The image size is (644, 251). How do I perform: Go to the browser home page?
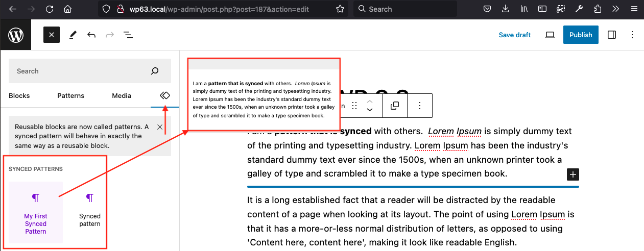point(67,9)
